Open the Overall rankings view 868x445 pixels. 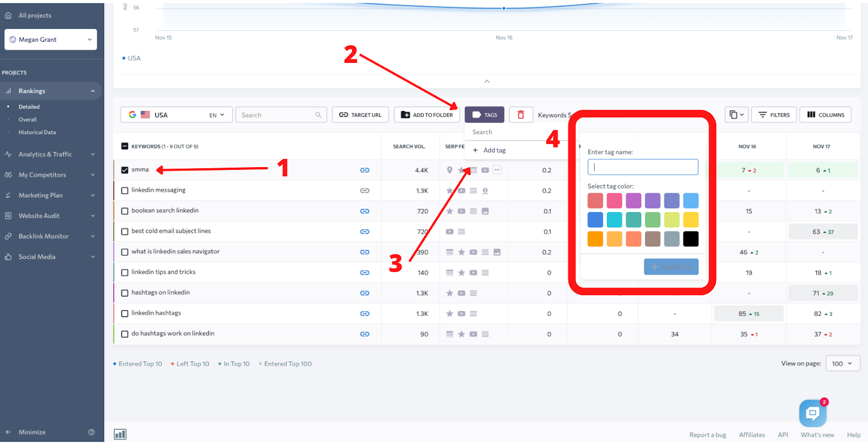click(x=28, y=119)
